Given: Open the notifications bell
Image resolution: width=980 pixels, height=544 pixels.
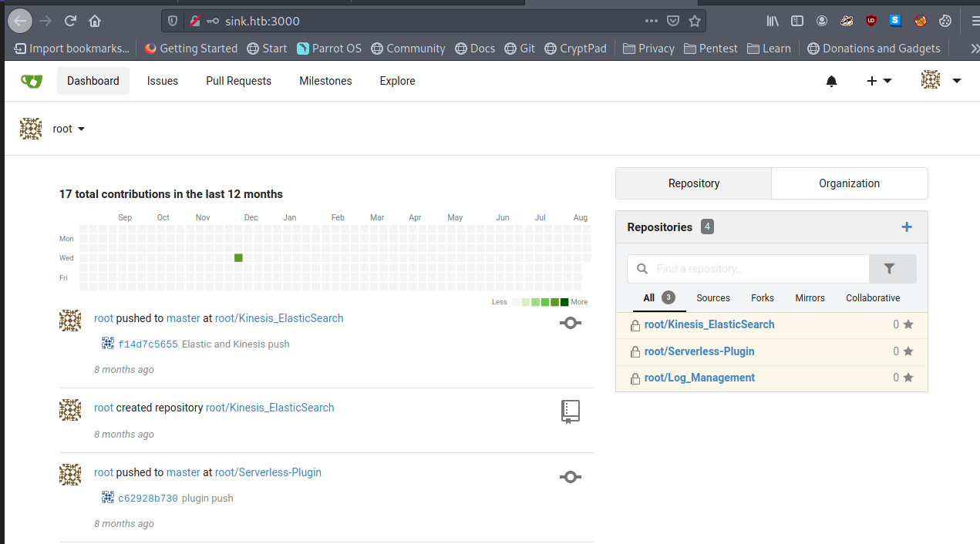Looking at the screenshot, I should (x=831, y=81).
